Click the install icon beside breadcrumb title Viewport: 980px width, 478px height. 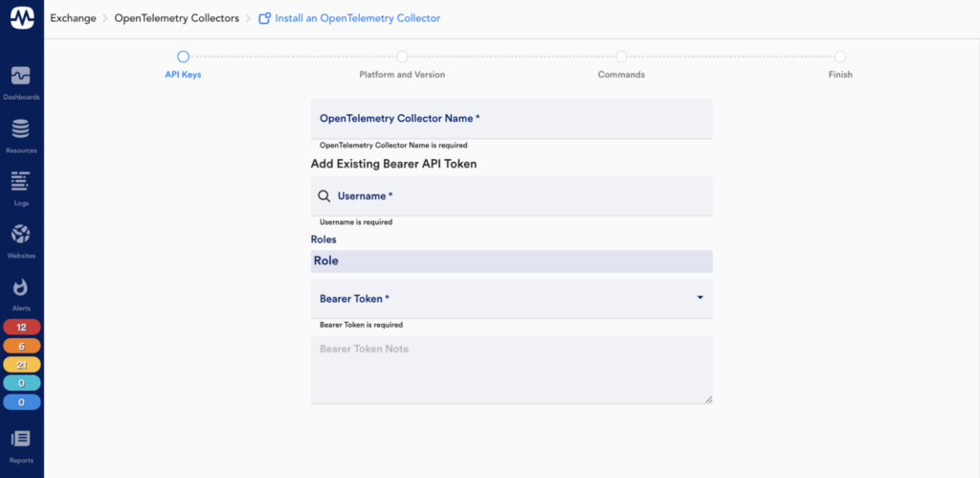point(265,18)
